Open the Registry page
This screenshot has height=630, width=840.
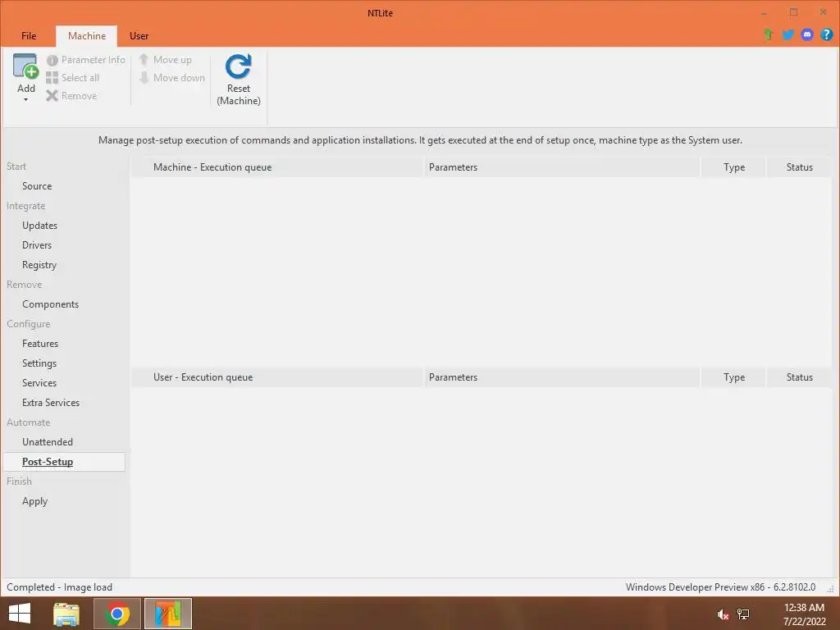pos(39,265)
